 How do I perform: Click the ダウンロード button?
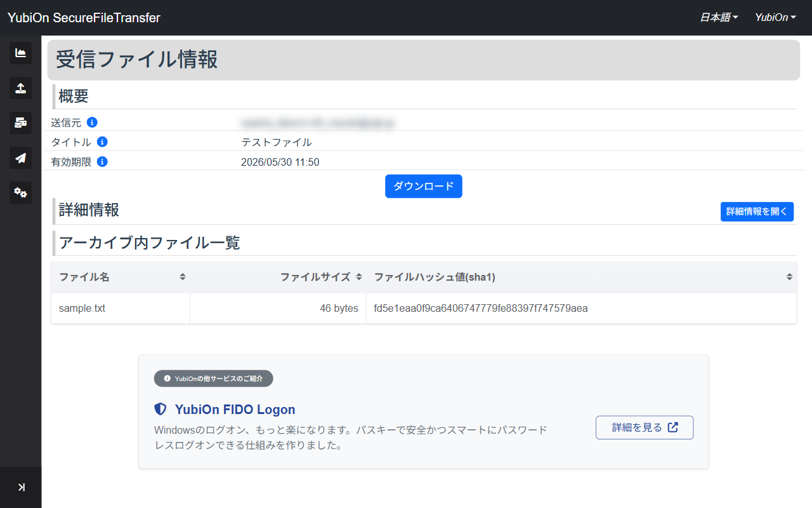pos(424,186)
